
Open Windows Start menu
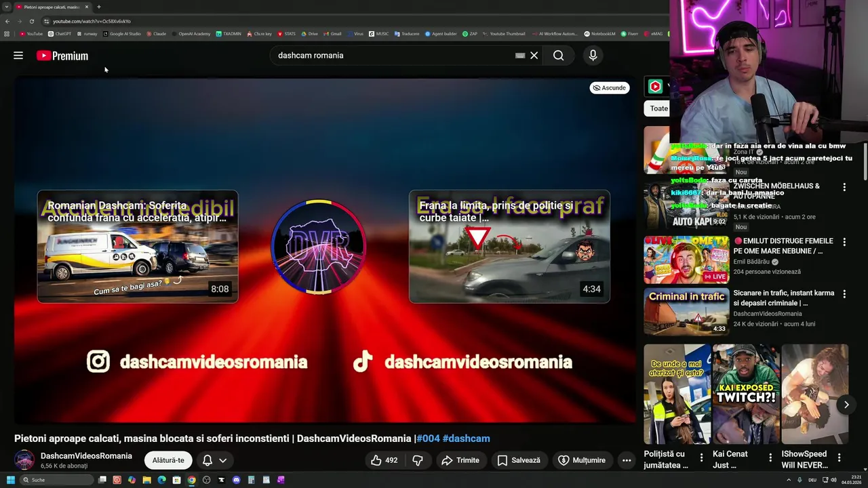click(11, 480)
